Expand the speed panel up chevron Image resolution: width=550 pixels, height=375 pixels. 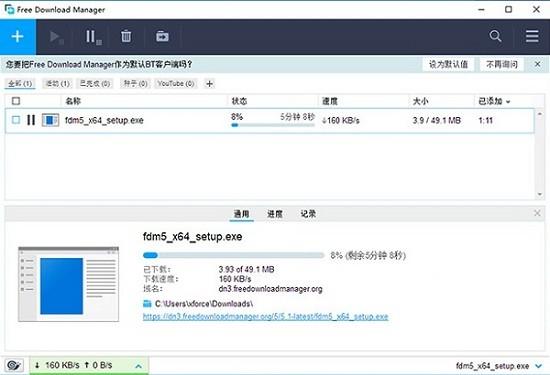(139, 366)
